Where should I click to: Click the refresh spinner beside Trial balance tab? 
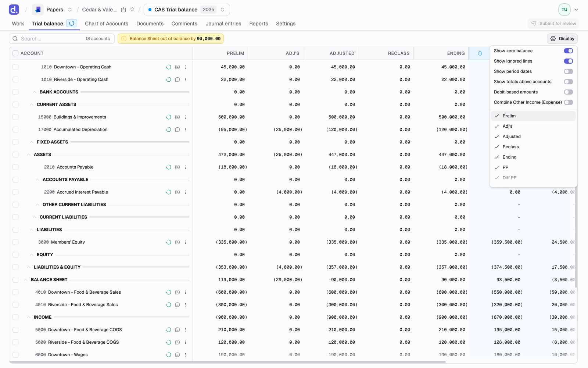(x=72, y=24)
